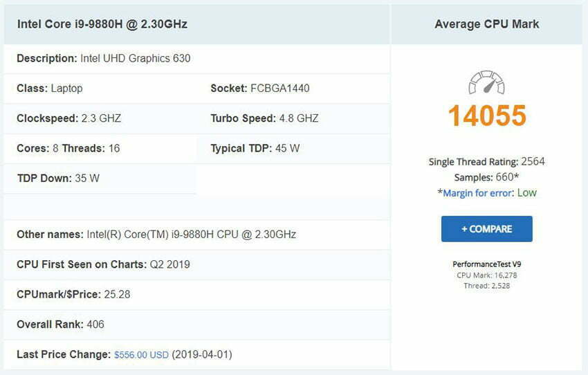
Task: Click the Other names row text
Action: (x=156, y=235)
